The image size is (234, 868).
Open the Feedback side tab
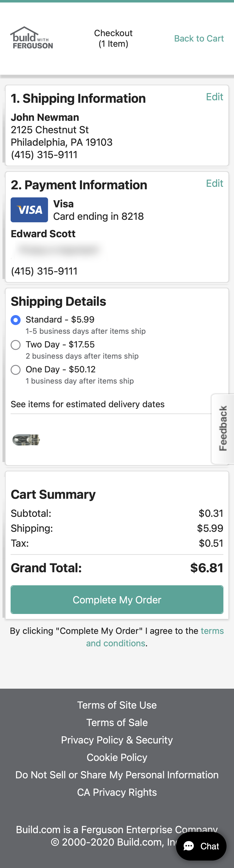pos(223,428)
